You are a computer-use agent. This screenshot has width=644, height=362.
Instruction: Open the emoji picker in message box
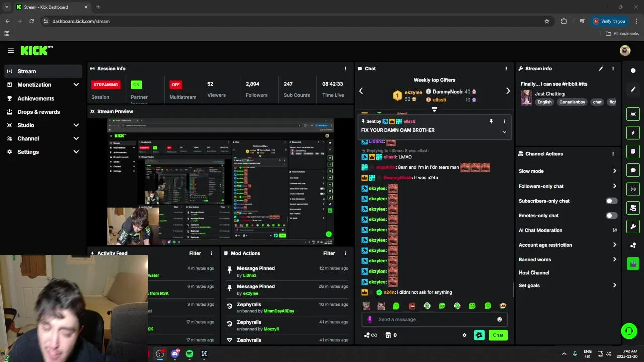pyautogui.click(x=499, y=319)
